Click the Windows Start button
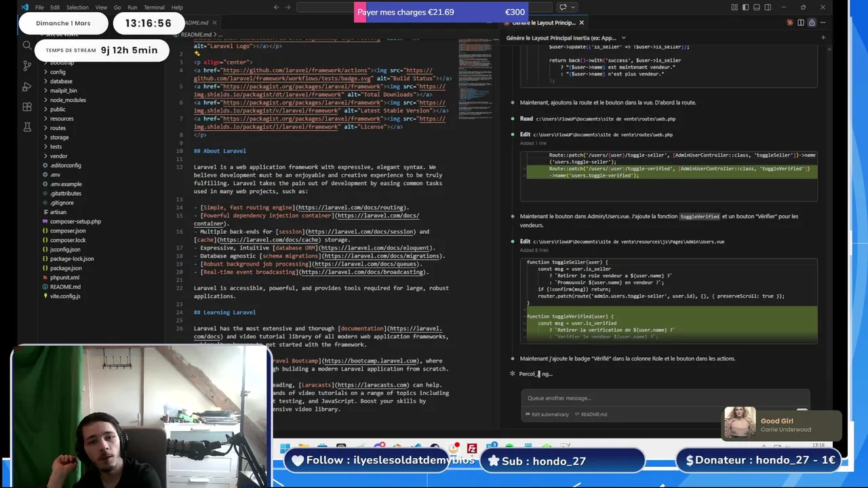This screenshot has width=868, height=488. (x=284, y=447)
